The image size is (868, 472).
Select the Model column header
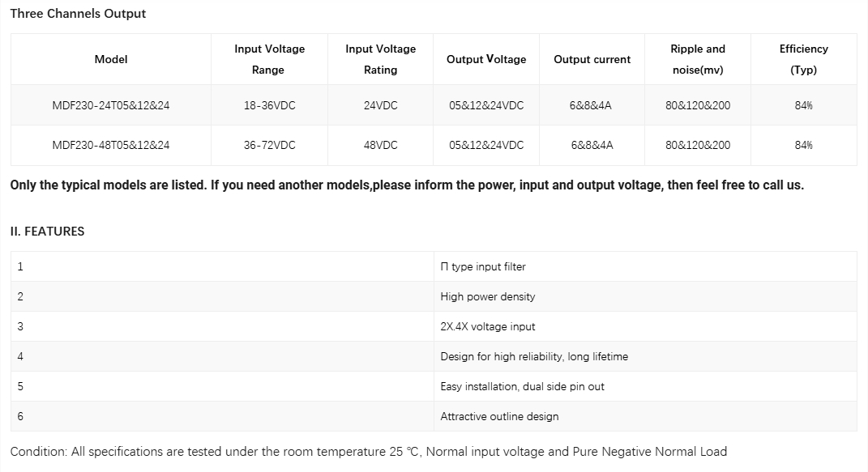click(111, 59)
